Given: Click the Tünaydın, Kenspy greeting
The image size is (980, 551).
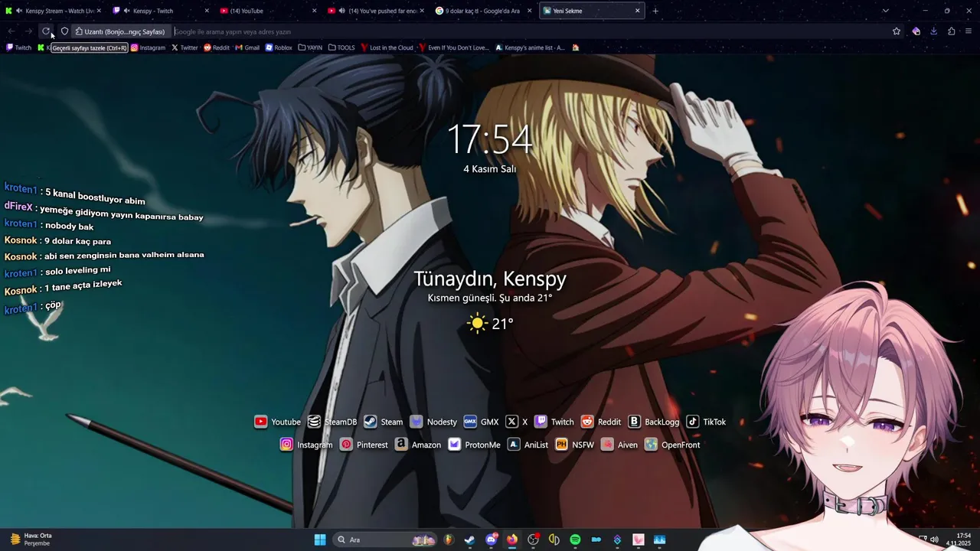Looking at the screenshot, I should click(490, 279).
